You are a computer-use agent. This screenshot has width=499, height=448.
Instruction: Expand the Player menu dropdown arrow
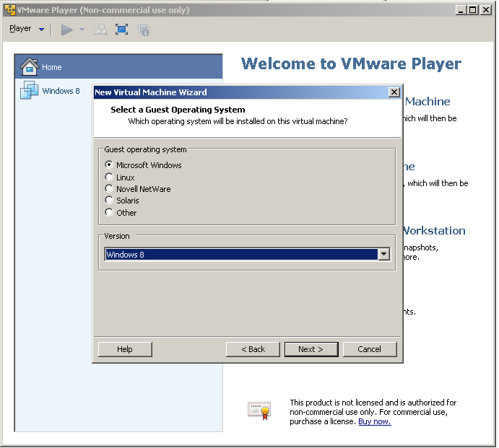click(x=41, y=30)
